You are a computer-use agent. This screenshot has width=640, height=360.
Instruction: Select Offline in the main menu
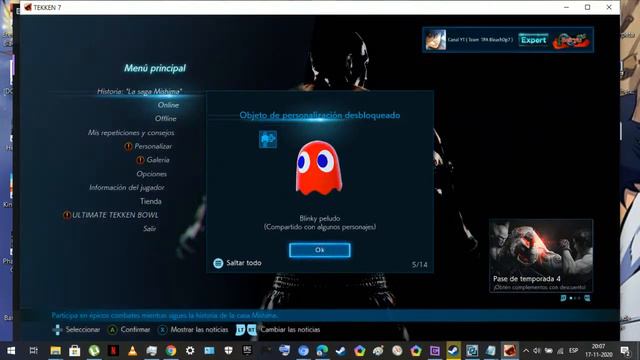pos(165,118)
